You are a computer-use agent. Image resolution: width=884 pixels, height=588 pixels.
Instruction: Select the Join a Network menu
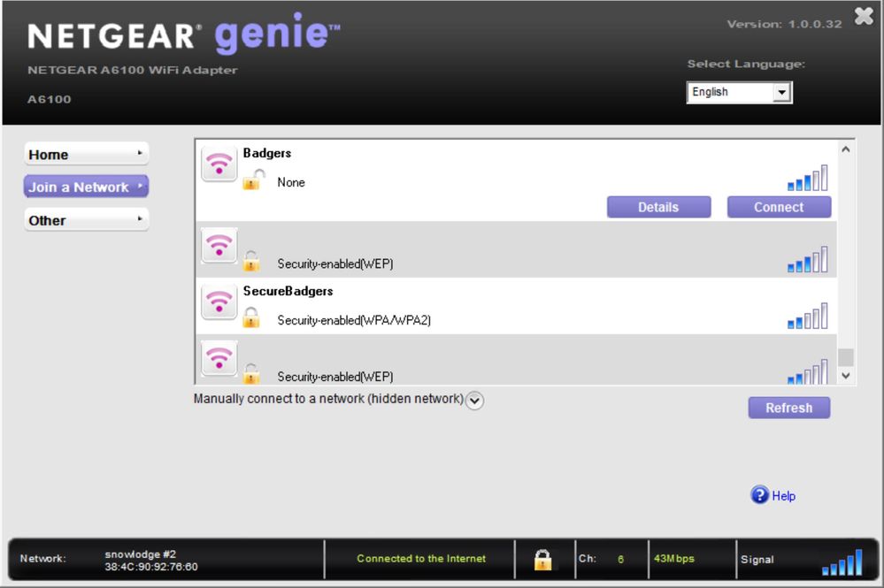pyautogui.click(x=86, y=187)
